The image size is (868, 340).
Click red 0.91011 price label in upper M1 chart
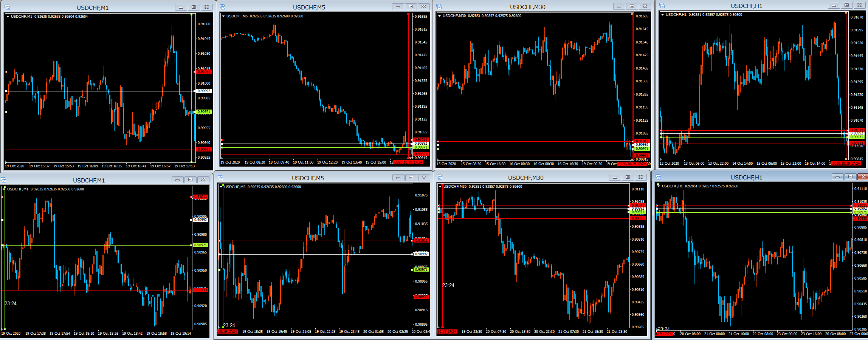point(204,72)
